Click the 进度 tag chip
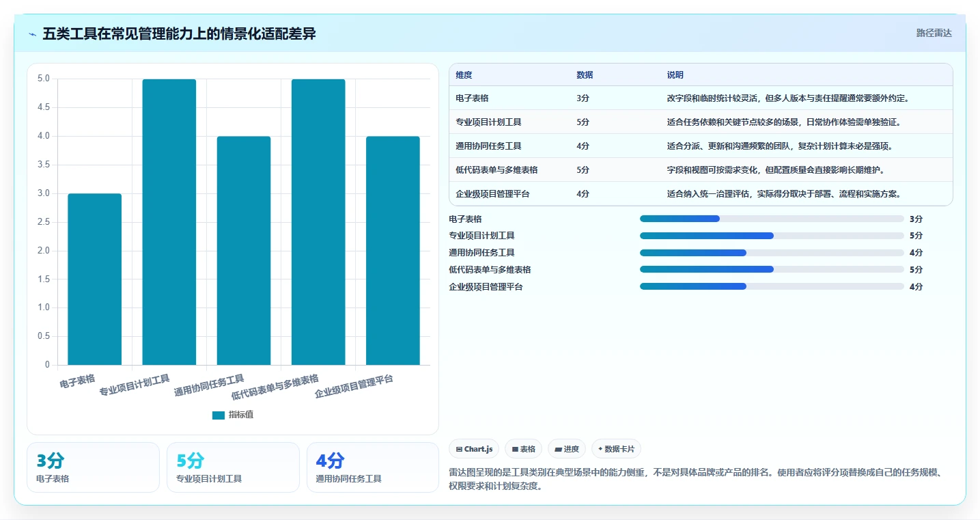This screenshot has height=520, width=980. 567,449
